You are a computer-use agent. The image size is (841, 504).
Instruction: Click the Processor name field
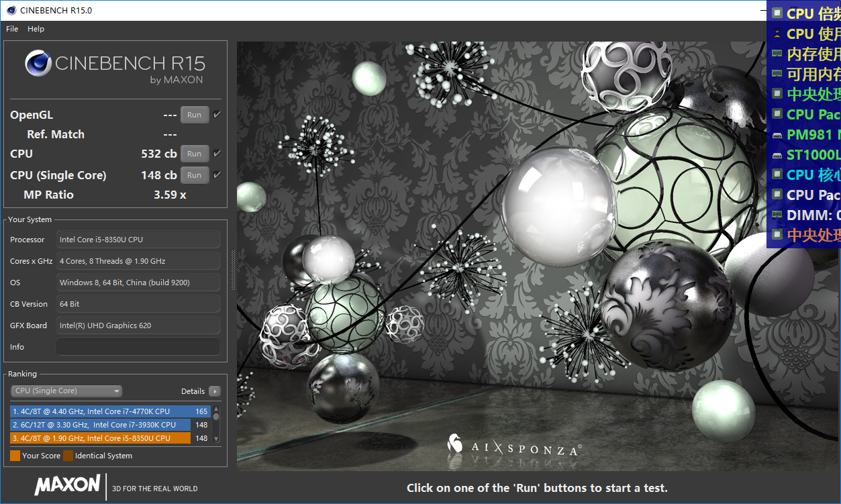pos(138,240)
